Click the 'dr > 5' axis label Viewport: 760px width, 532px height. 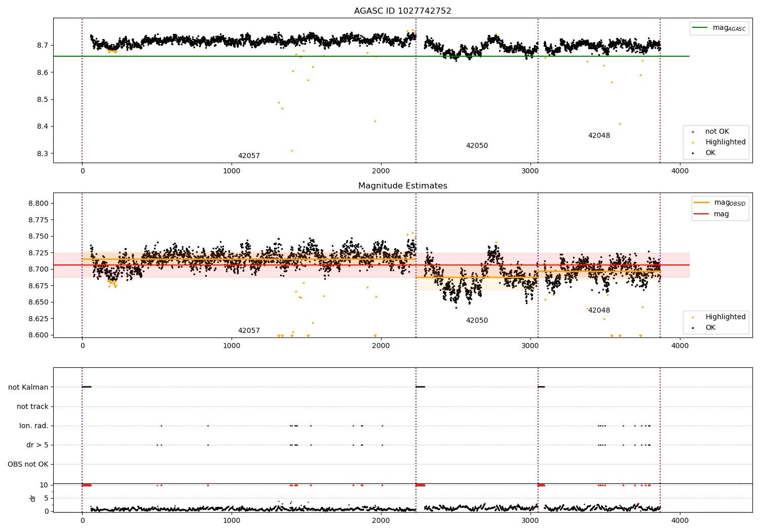pos(37,445)
